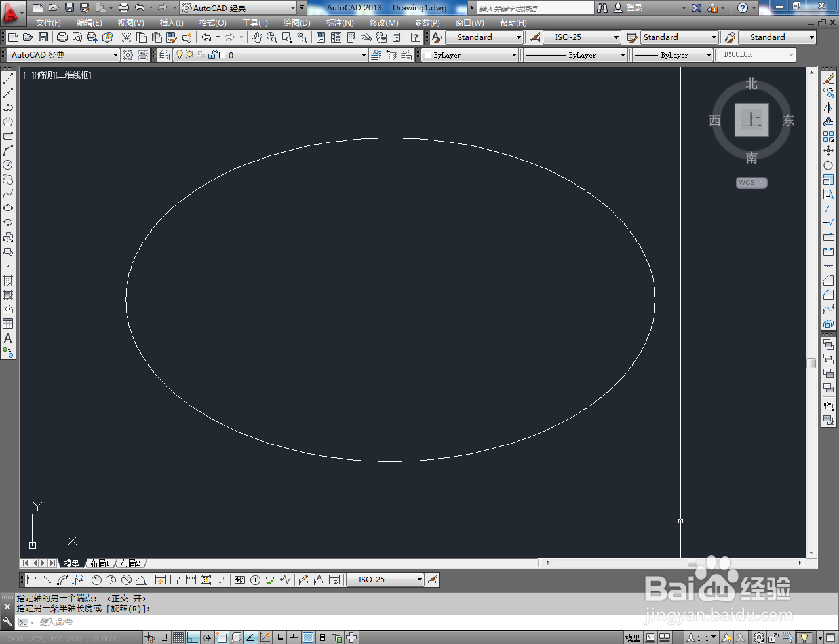
Task: Select the Mirror modify tool
Action: (829, 107)
